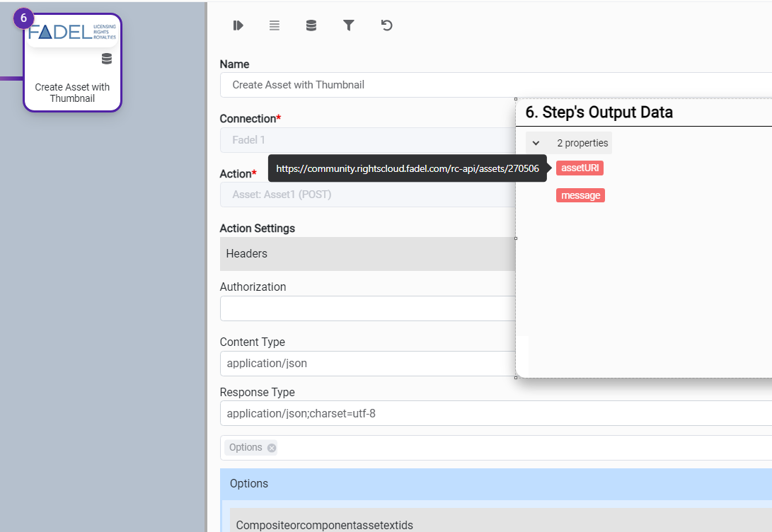
Task: Expand the Compositeorcomponentassetextids section
Action: click(495, 524)
